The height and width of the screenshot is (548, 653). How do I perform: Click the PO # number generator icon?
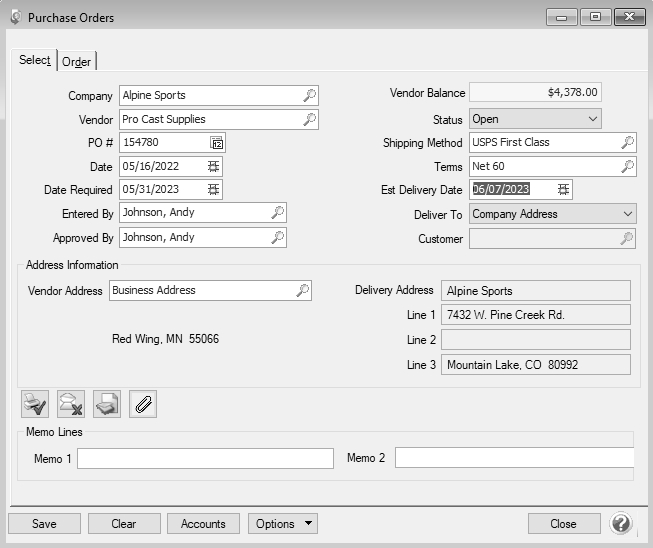coord(216,143)
